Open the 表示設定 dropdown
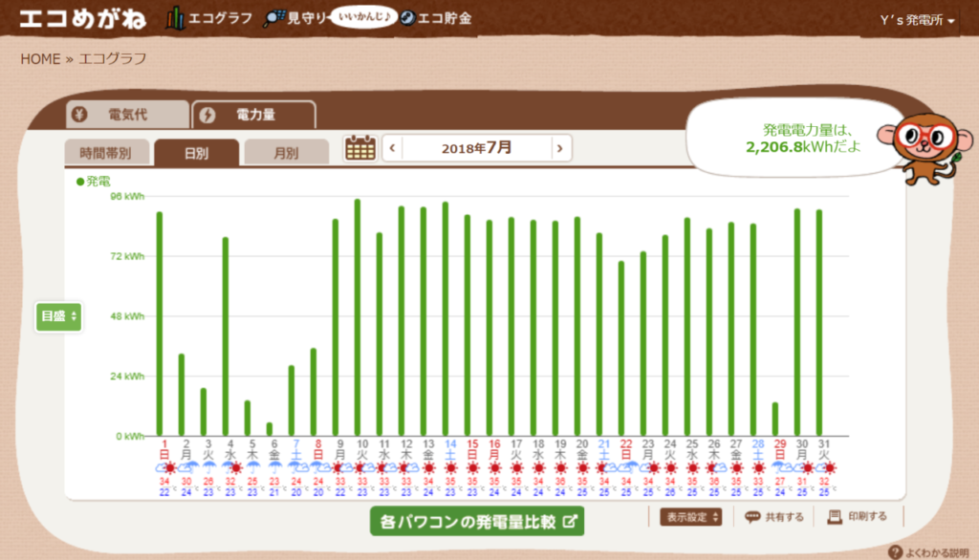 (x=690, y=516)
